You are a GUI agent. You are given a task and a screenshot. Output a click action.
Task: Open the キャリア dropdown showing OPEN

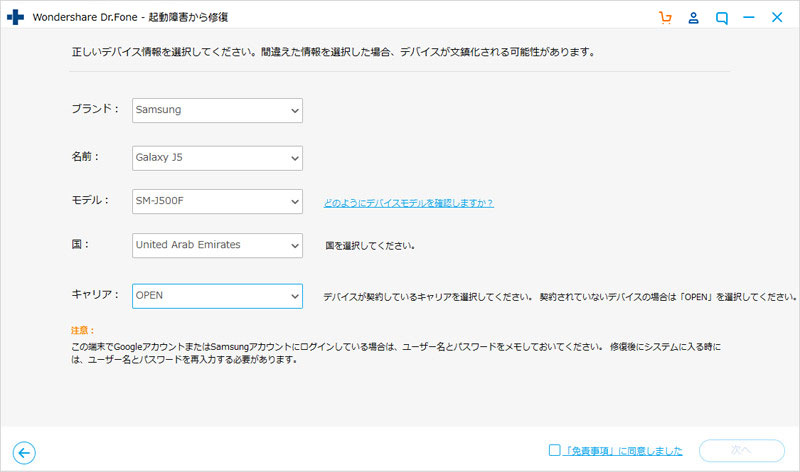[217, 296]
